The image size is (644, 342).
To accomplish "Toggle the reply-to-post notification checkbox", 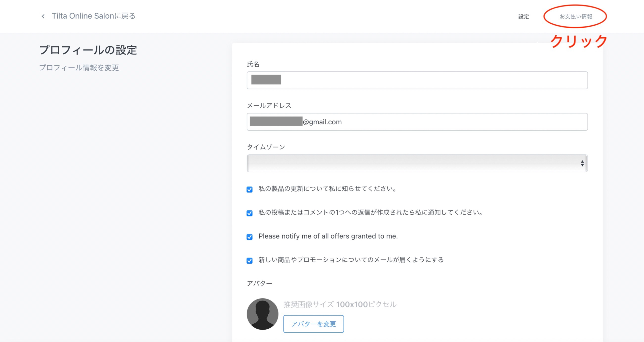I will point(249,213).
